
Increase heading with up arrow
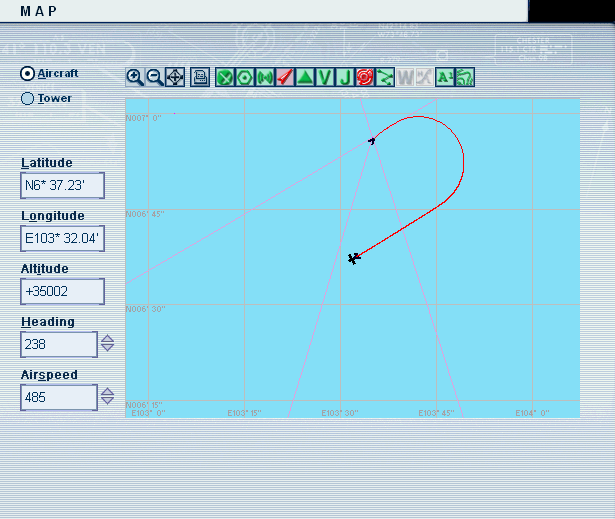pyautogui.click(x=107, y=339)
